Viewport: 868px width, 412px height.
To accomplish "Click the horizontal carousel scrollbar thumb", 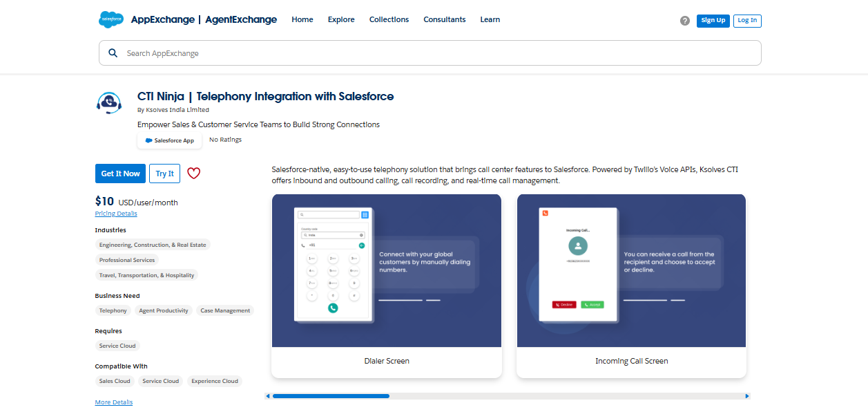I will coord(331,396).
